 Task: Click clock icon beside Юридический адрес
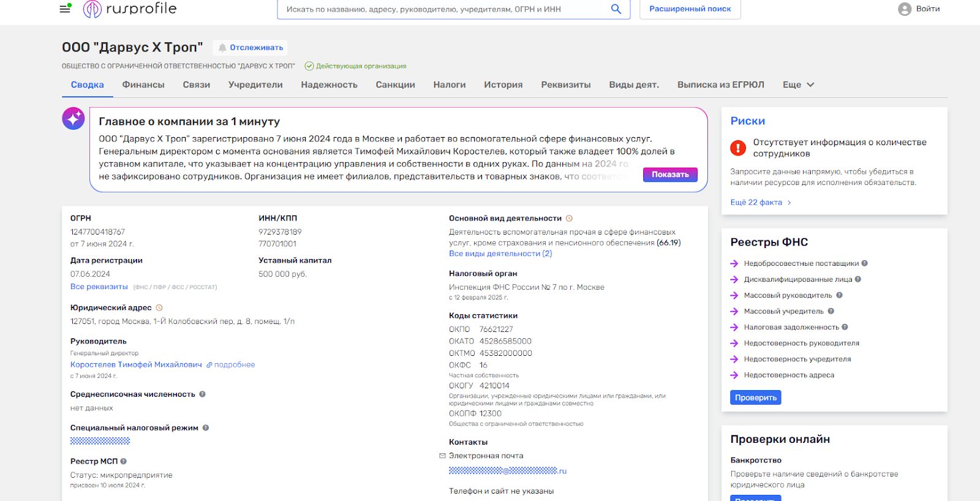click(159, 308)
